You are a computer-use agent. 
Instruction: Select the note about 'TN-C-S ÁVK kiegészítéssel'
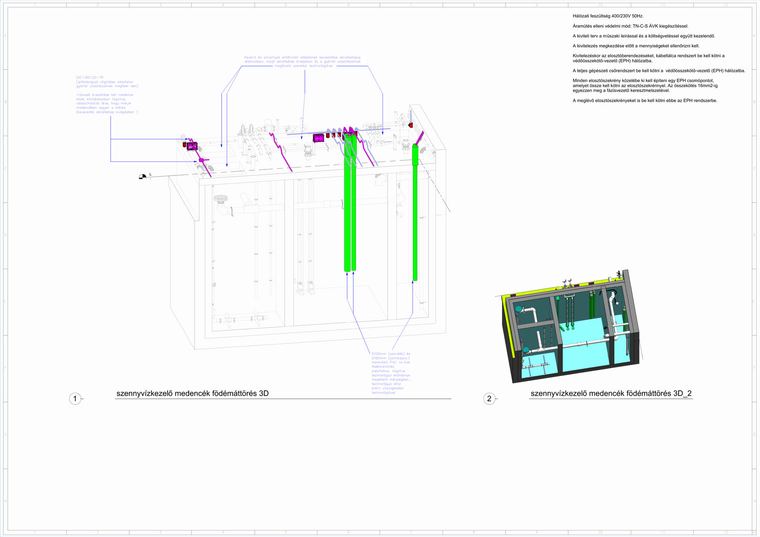tap(630, 26)
